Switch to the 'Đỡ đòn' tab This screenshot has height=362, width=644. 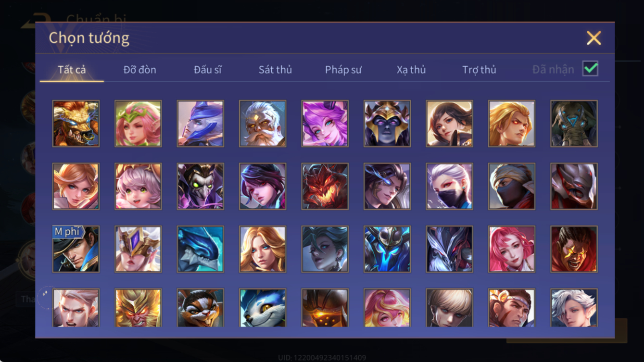pyautogui.click(x=139, y=70)
